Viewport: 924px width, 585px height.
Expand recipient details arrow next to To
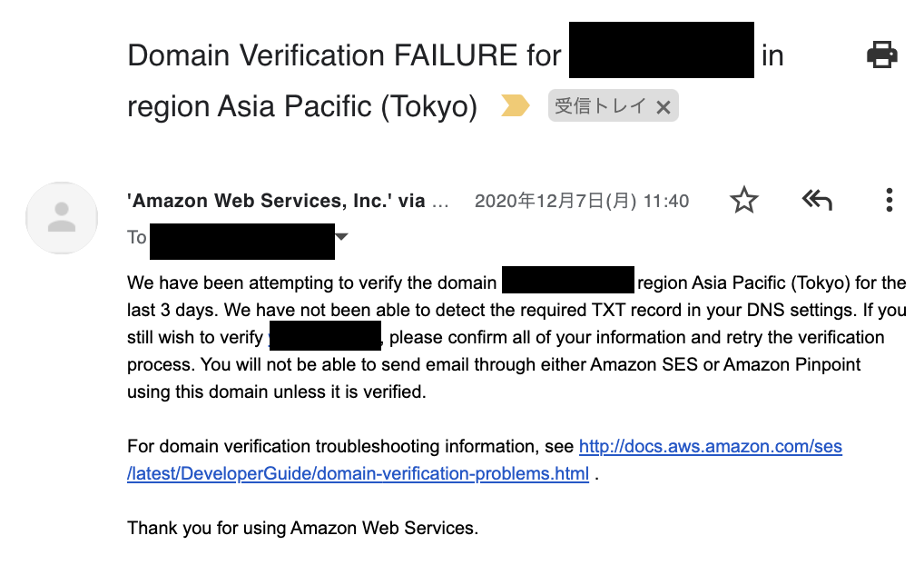pyautogui.click(x=341, y=237)
